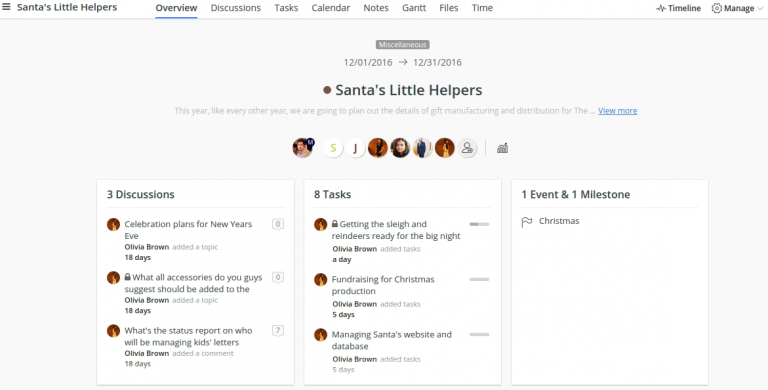Go to the Calendar tab
Viewport: 768px width, 390px height.
[331, 8]
